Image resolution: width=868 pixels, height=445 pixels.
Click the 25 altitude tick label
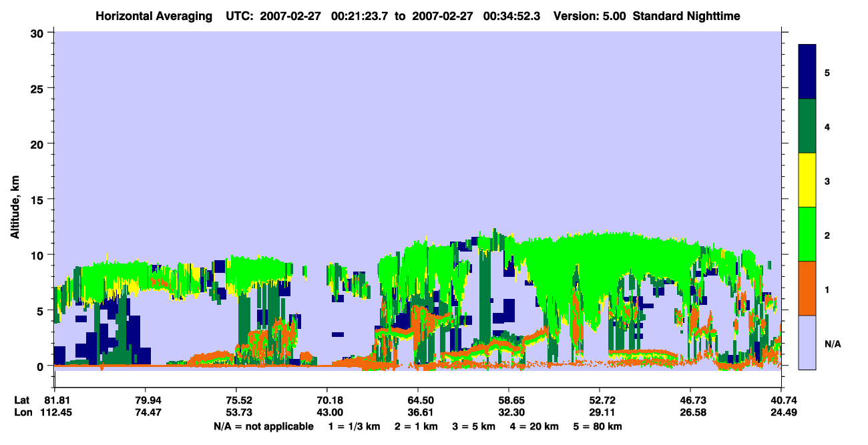[39, 88]
